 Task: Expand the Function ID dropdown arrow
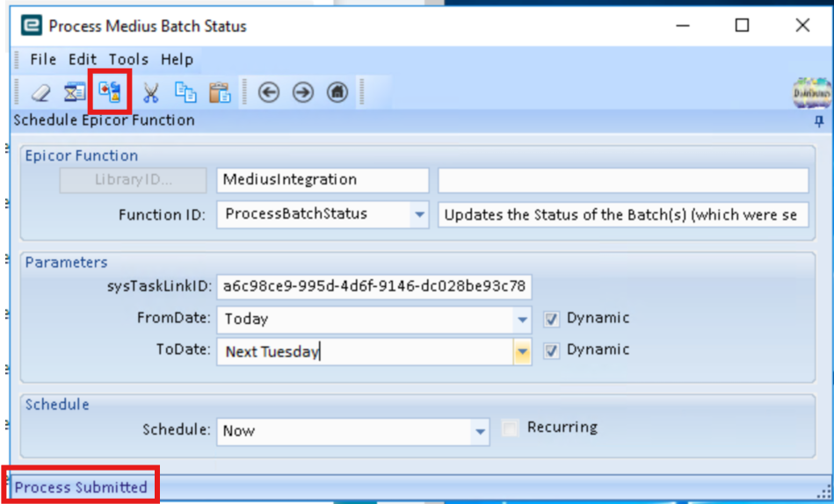[x=419, y=215]
